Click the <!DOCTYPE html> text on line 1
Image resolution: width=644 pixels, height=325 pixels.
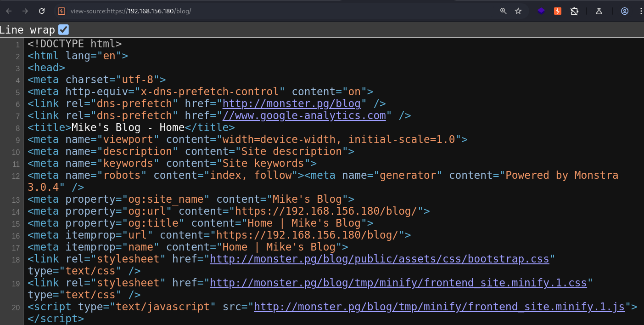[x=75, y=44]
